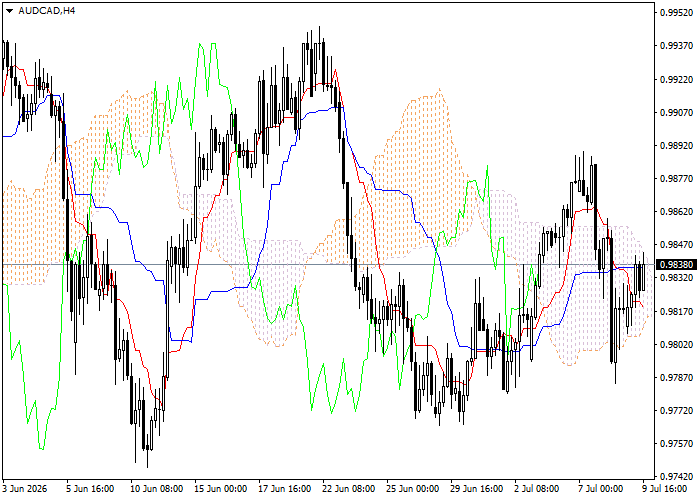Click the 22 Jun 08:00 time label
The image size is (700, 500).
(x=349, y=489)
